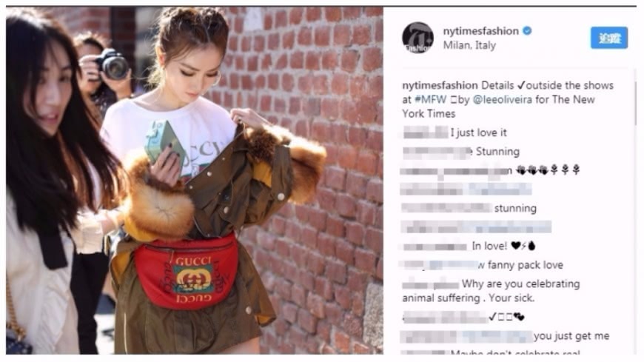Open the nytimesfashion username in header
Viewport: 644px width, 362px height.
(x=480, y=31)
